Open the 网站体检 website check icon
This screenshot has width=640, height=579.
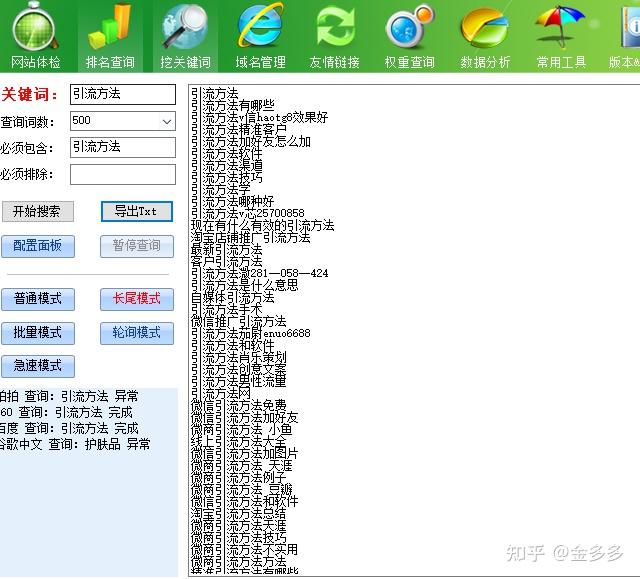(35, 37)
